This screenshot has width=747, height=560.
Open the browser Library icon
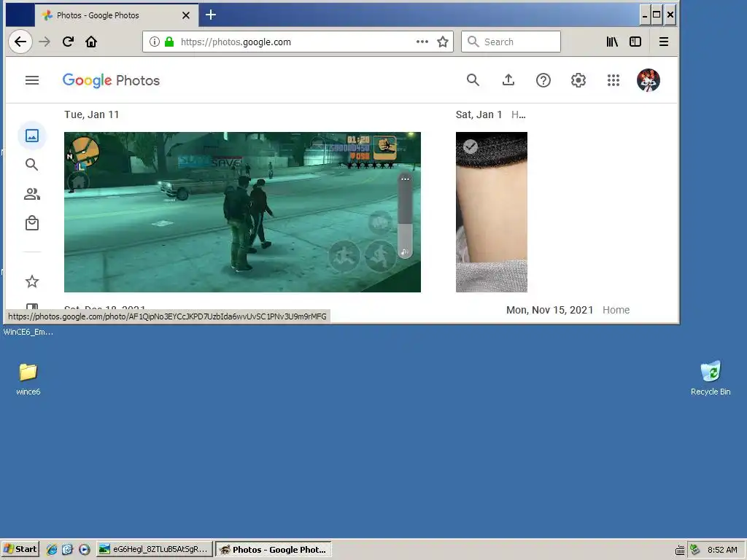tap(612, 42)
